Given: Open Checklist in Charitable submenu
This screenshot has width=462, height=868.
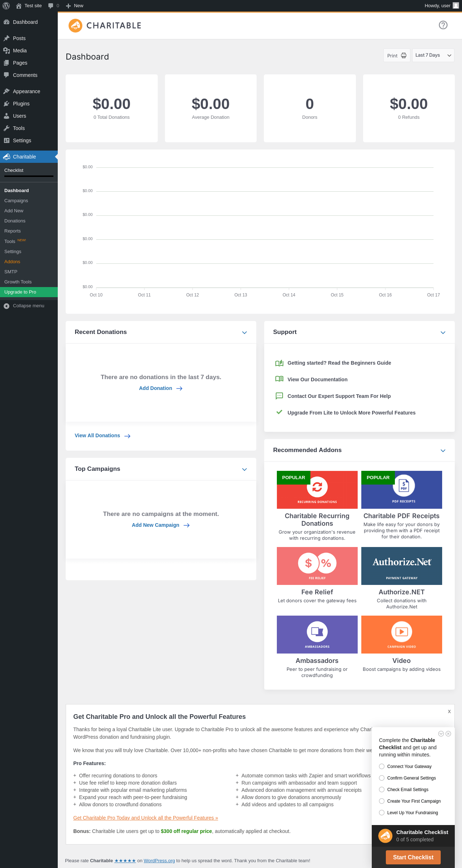Looking at the screenshot, I should [x=14, y=170].
